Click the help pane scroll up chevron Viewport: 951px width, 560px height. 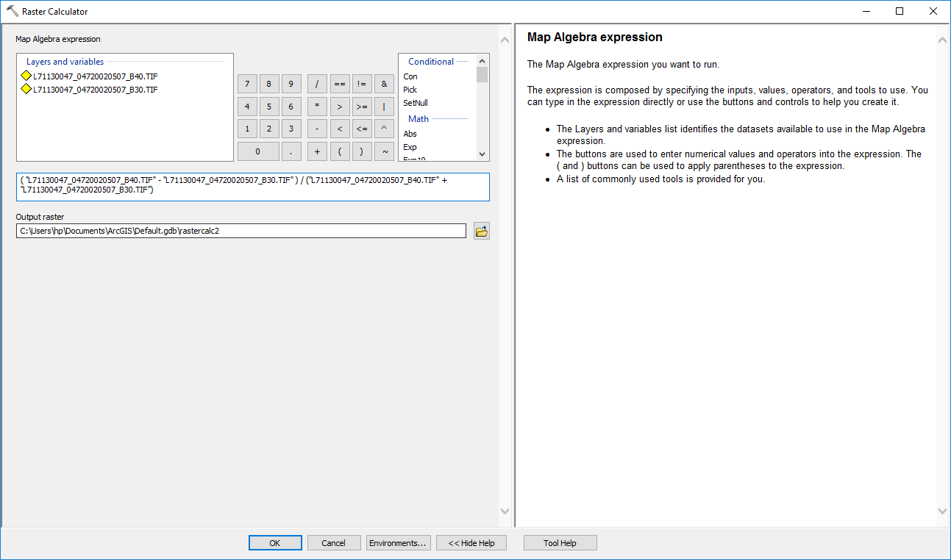pyautogui.click(x=944, y=40)
